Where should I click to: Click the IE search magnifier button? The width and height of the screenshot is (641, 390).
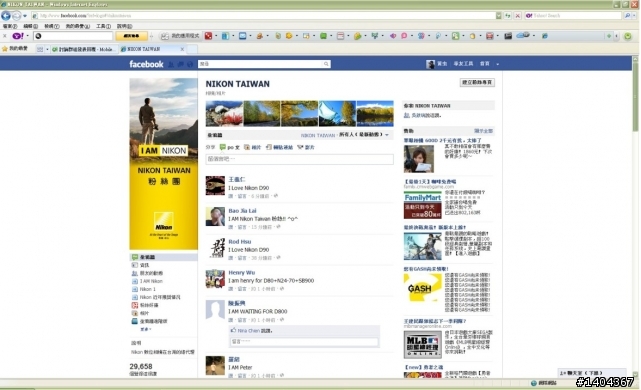(x=628, y=16)
